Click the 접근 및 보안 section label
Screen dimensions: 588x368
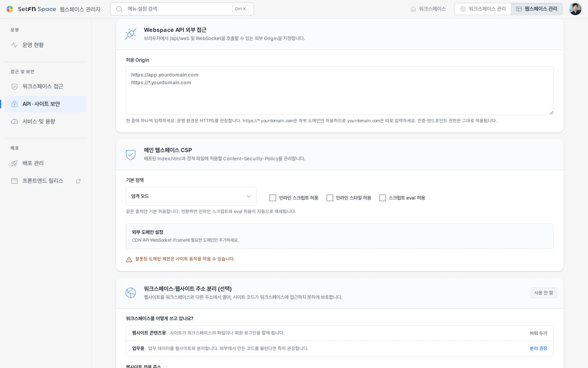point(22,71)
